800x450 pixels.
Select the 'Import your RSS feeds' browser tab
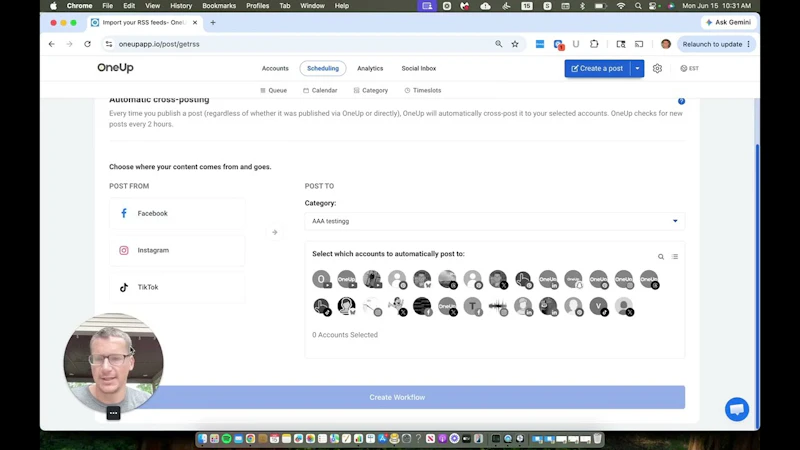pyautogui.click(x=144, y=22)
